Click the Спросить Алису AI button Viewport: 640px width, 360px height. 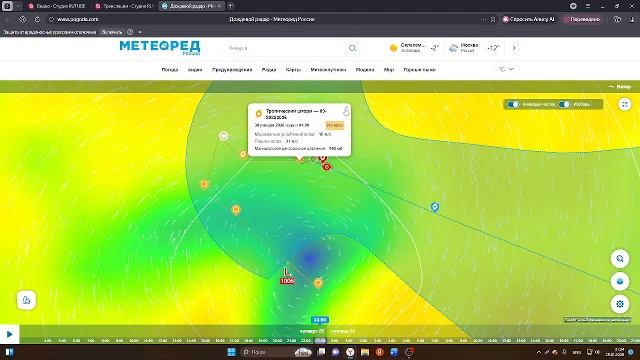[x=529, y=19]
